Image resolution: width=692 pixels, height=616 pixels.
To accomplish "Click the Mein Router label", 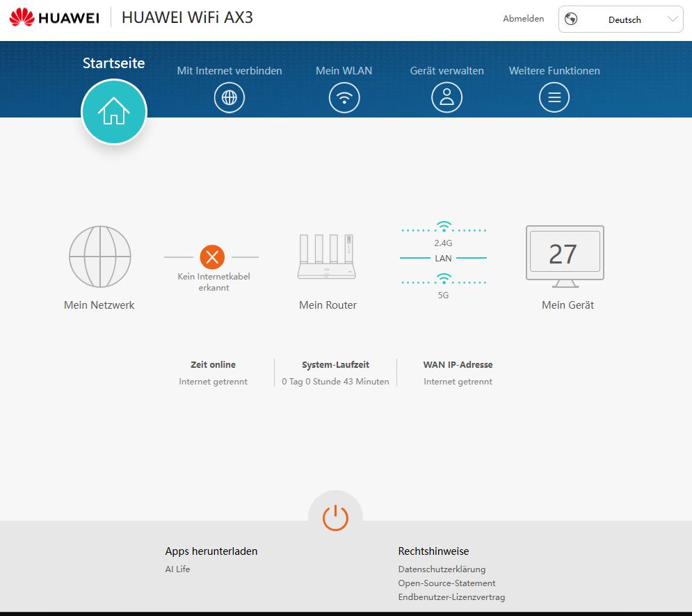I will [x=328, y=305].
